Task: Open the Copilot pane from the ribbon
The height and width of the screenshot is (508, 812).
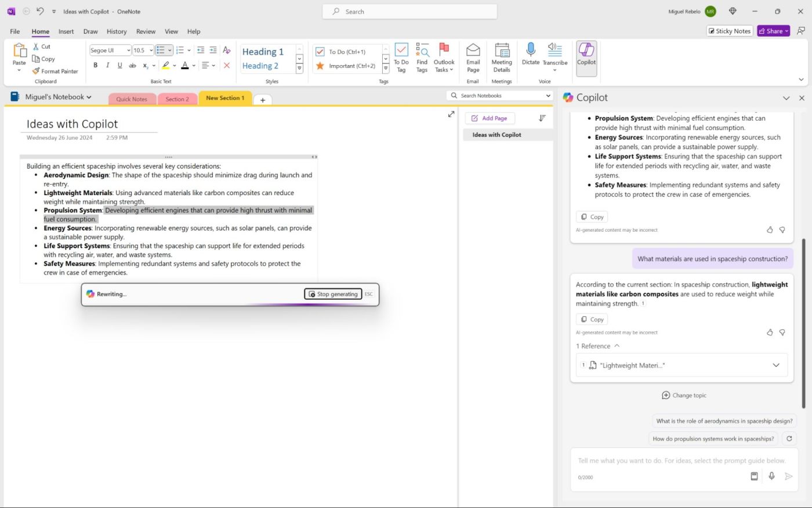Action: [x=586, y=58]
